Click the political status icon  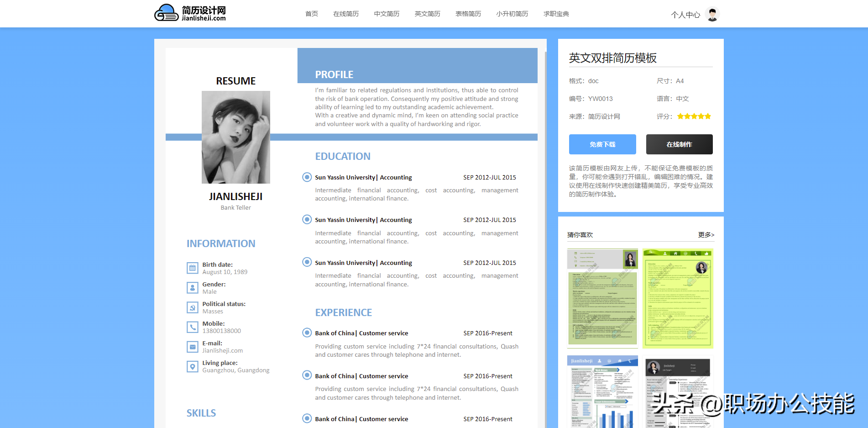tap(193, 307)
